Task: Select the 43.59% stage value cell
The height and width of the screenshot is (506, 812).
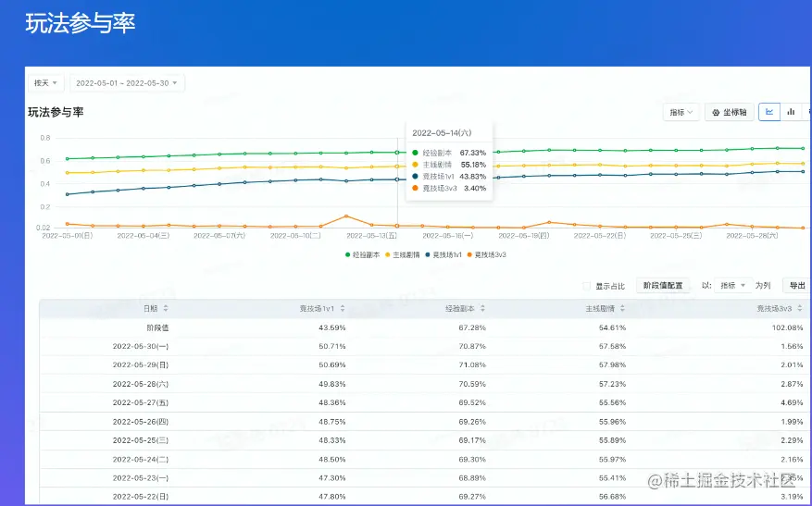Action: click(332, 327)
